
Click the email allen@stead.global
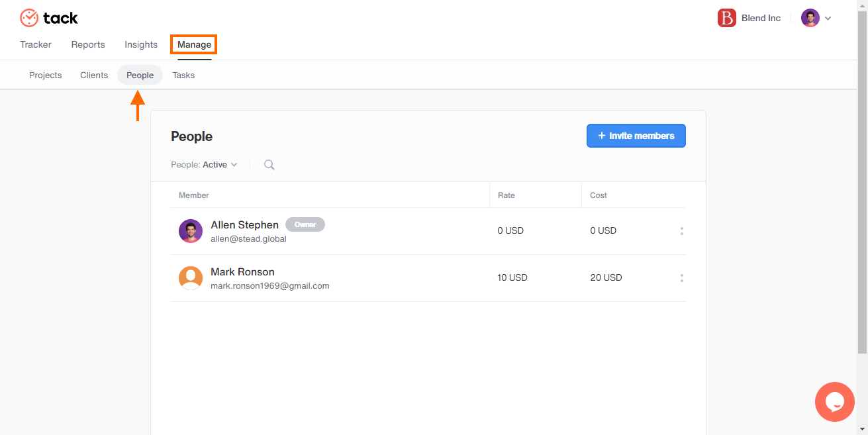[x=248, y=239]
